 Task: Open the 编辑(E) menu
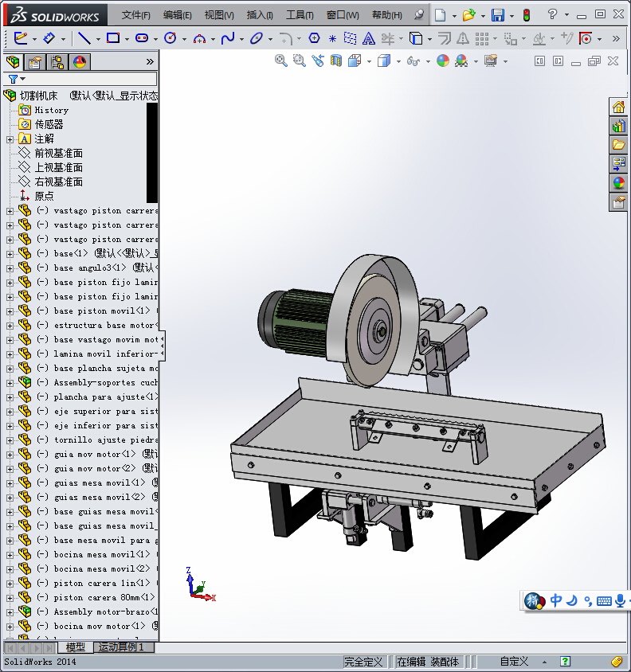tap(177, 15)
